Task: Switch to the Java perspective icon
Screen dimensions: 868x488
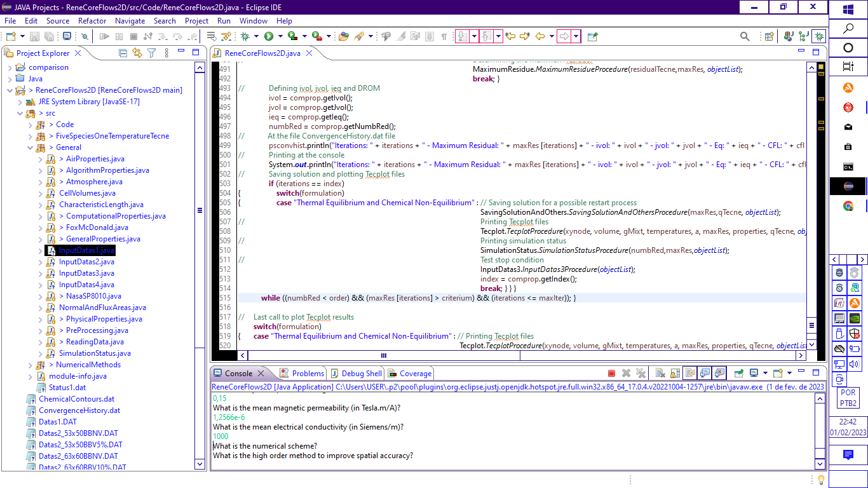Action: click(x=788, y=36)
